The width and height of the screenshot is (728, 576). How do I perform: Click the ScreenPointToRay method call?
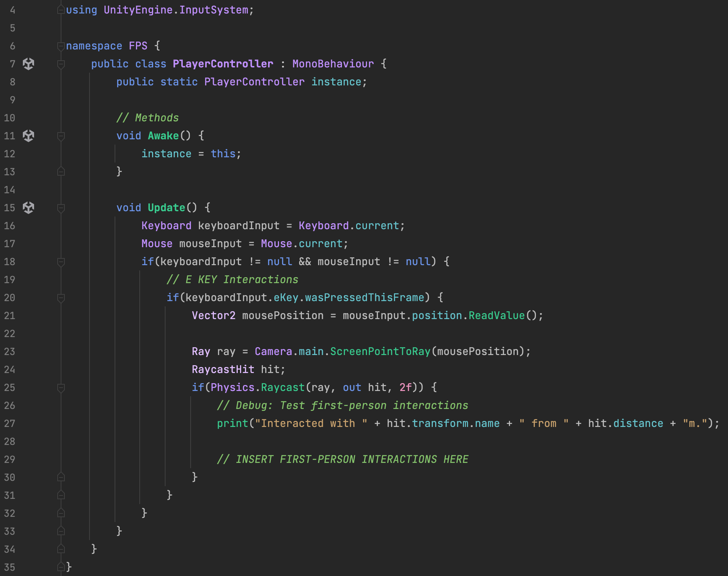click(380, 352)
